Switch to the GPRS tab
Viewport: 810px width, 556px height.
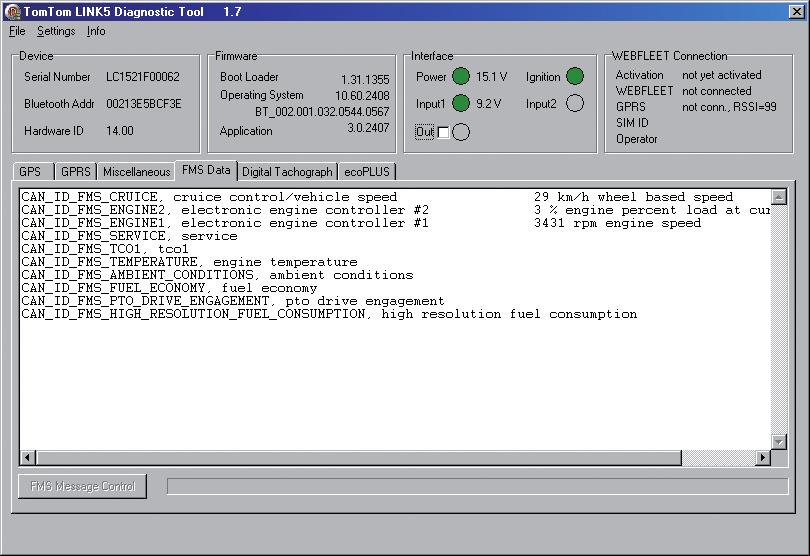click(75, 172)
